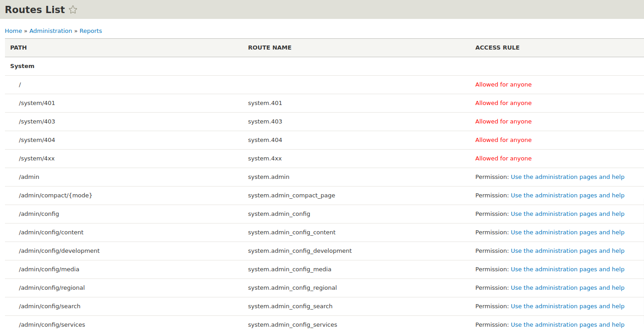
Task: Click permission link for system.admin_config_search route
Action: pyautogui.click(x=567, y=306)
